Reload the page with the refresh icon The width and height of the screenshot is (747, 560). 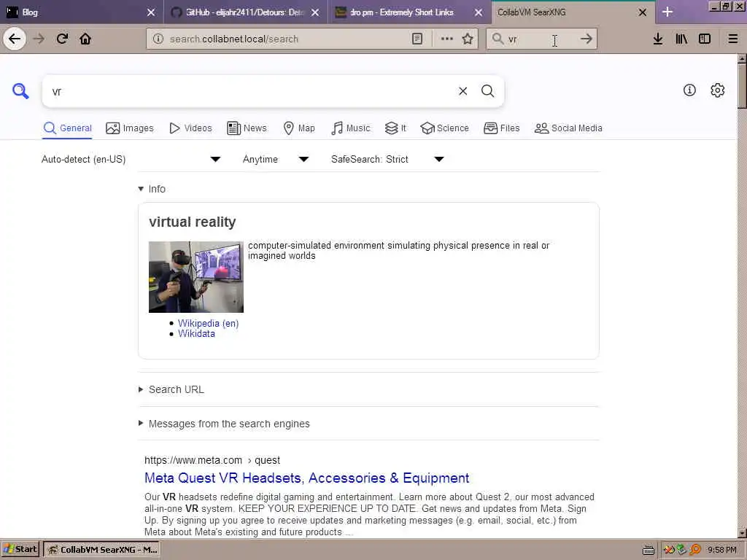click(x=62, y=39)
